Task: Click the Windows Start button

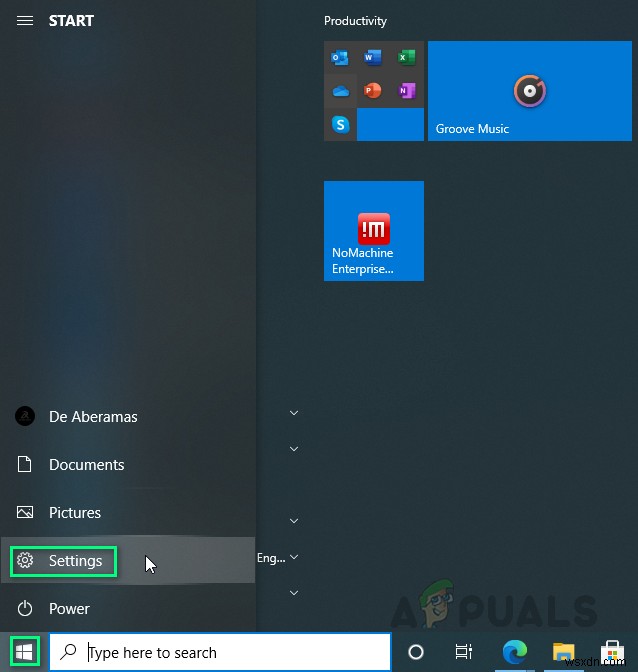Action: 24,652
